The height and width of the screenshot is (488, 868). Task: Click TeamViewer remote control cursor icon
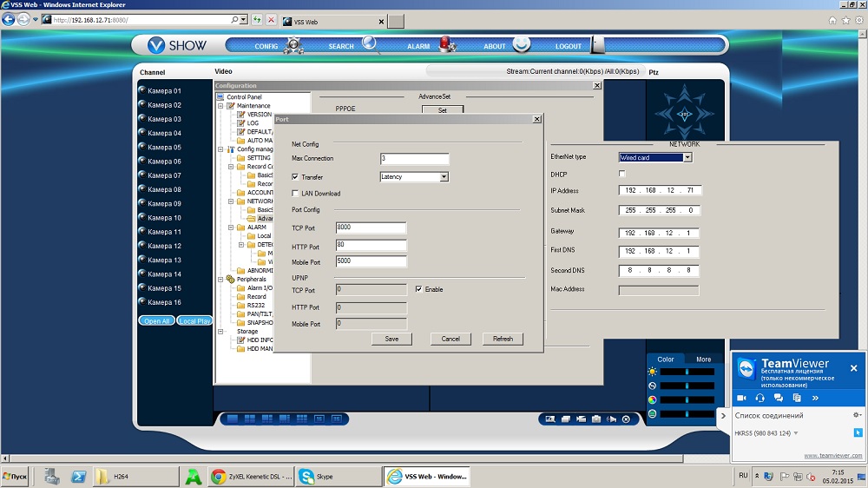858,432
